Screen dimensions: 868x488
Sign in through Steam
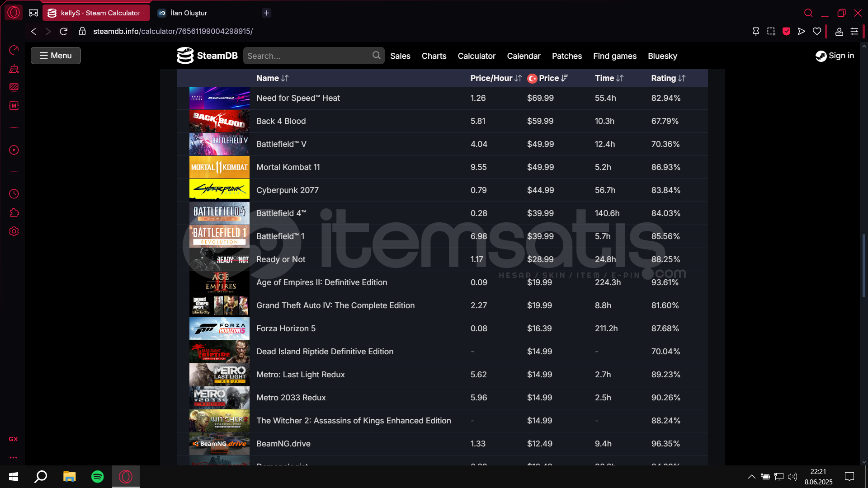coord(835,56)
